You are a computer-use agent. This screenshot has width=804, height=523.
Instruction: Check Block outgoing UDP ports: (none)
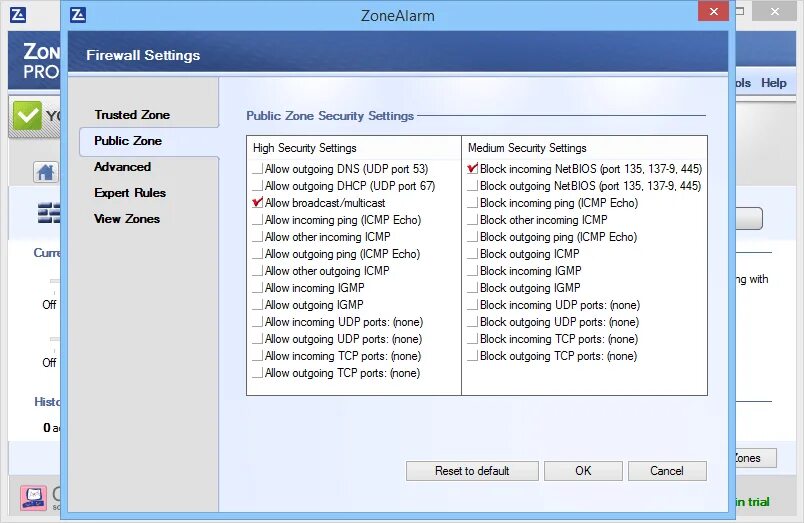tap(472, 322)
